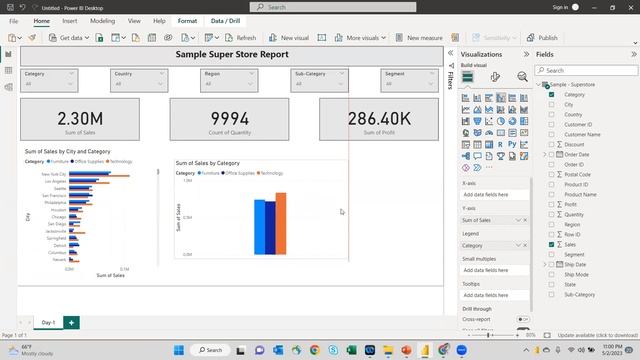Open the Format visual tab icon

pyautogui.click(x=495, y=77)
